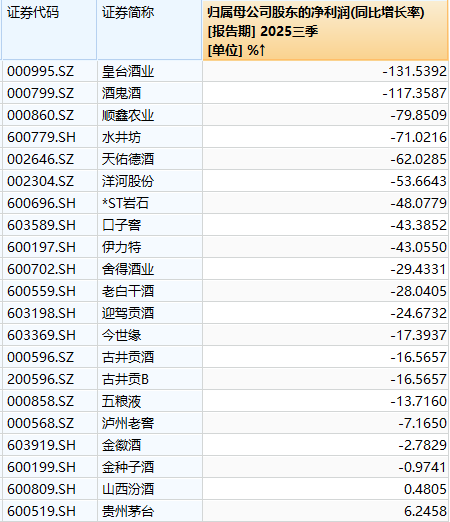
Task: Select value cell -71.0216
Action: click(325, 137)
